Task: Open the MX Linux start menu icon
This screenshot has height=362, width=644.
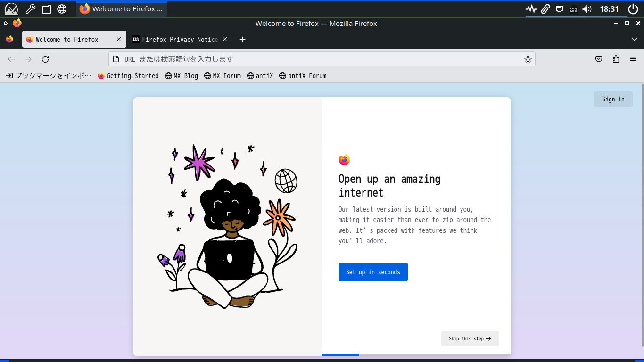Action: pos(11,9)
